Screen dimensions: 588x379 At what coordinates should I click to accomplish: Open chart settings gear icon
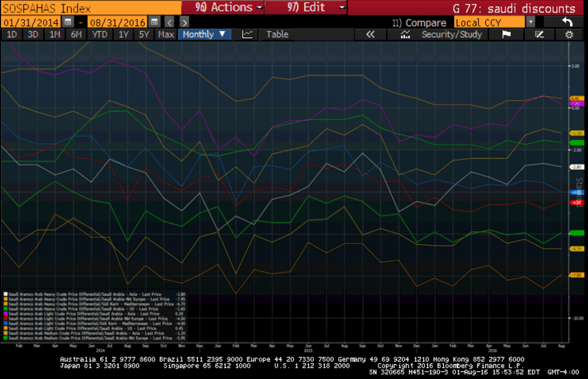(x=569, y=34)
